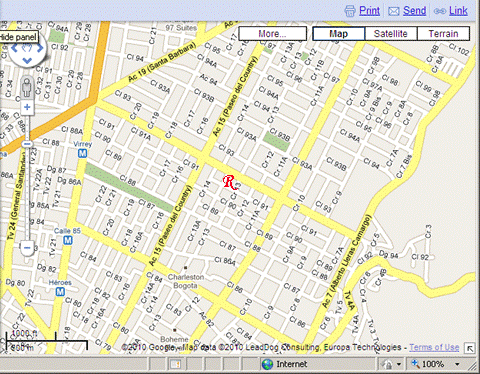The image size is (480, 374).
Task: Pan the map down with the arrow
Action: click(x=27, y=61)
